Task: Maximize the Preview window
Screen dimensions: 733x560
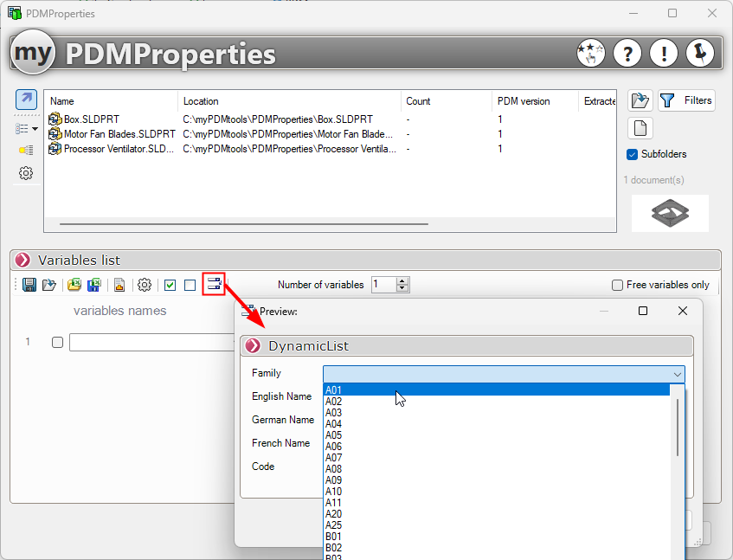Action: [643, 311]
